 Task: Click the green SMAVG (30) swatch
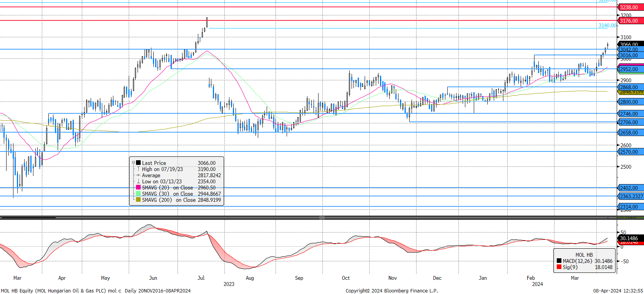tap(138, 194)
